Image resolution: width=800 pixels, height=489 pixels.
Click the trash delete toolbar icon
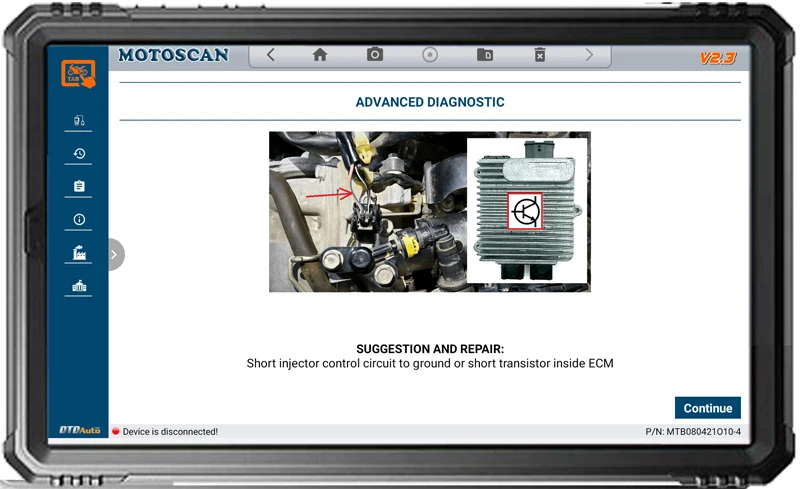[x=540, y=55]
